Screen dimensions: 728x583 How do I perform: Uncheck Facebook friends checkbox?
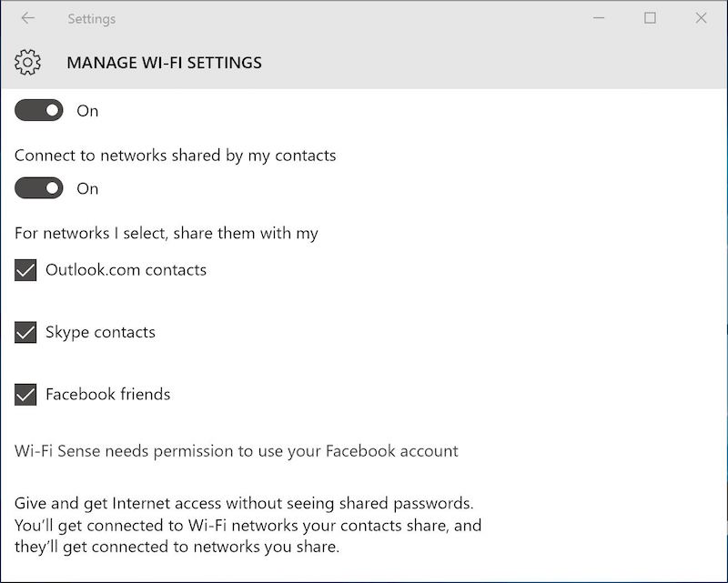(x=25, y=395)
